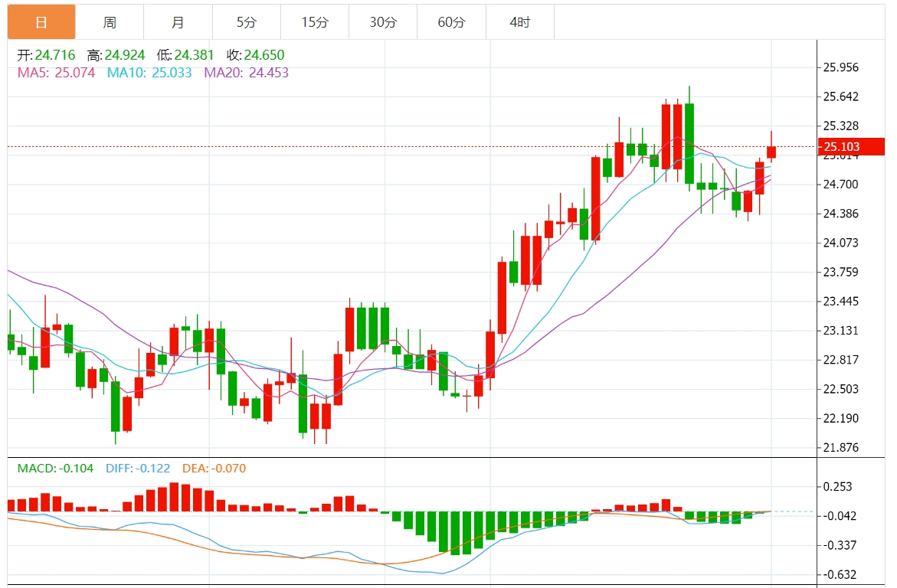
Task: Click the 25.642 price axis label
Action: (x=840, y=96)
